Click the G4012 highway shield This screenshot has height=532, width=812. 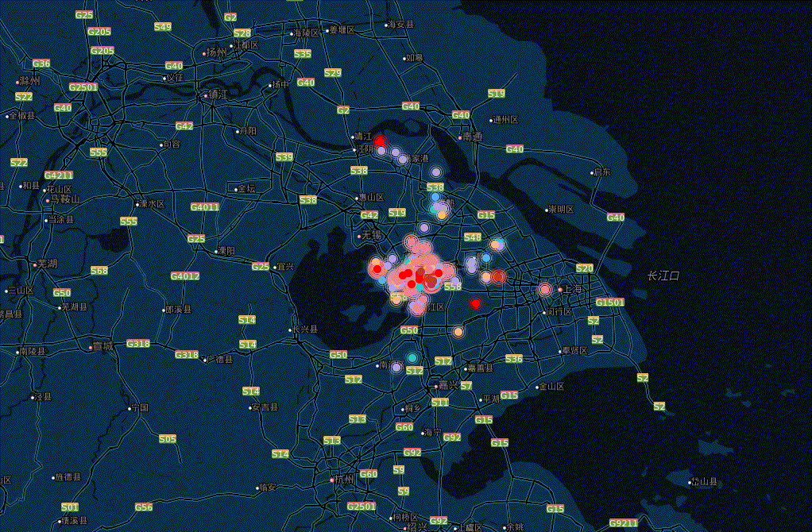point(185,276)
